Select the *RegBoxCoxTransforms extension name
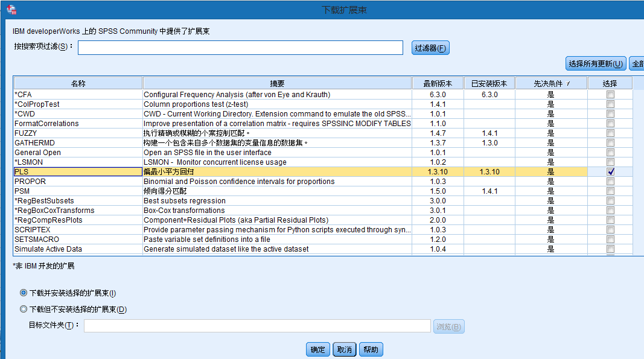Image resolution: width=644 pixels, height=359 pixels. coord(54,211)
